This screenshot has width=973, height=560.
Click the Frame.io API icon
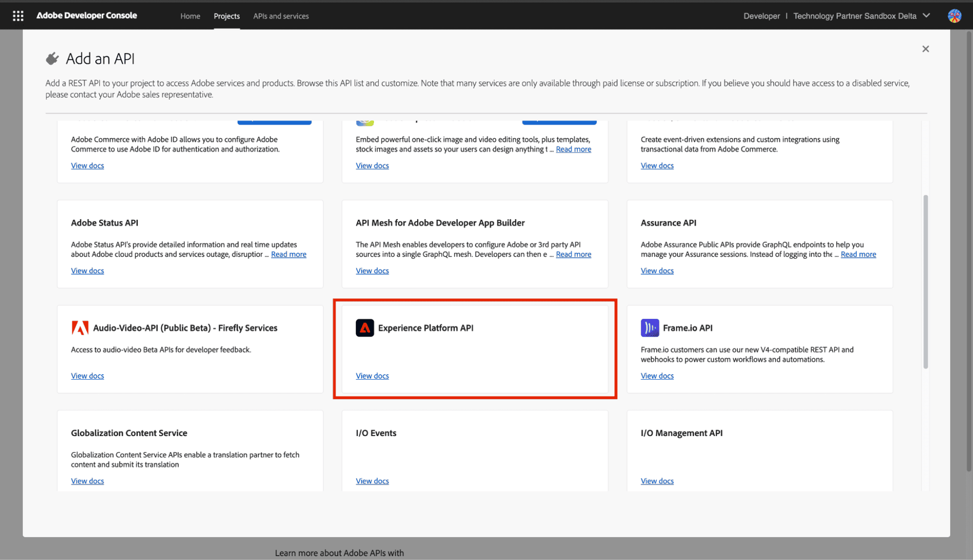pos(649,328)
